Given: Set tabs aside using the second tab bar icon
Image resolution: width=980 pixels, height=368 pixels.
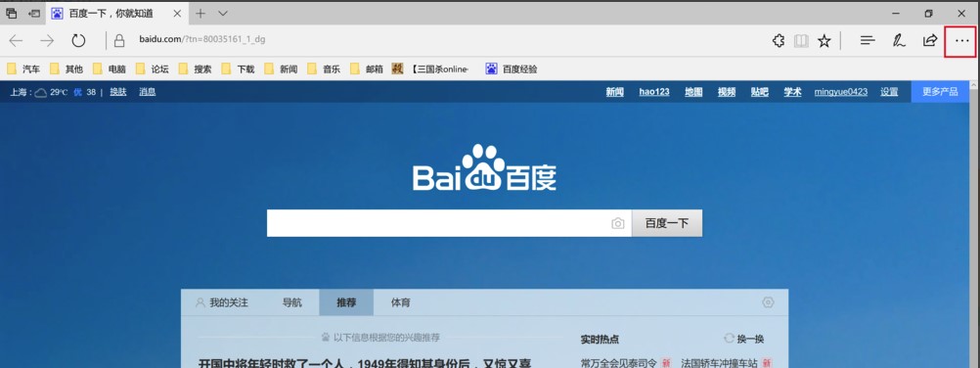Looking at the screenshot, I should tap(34, 13).
